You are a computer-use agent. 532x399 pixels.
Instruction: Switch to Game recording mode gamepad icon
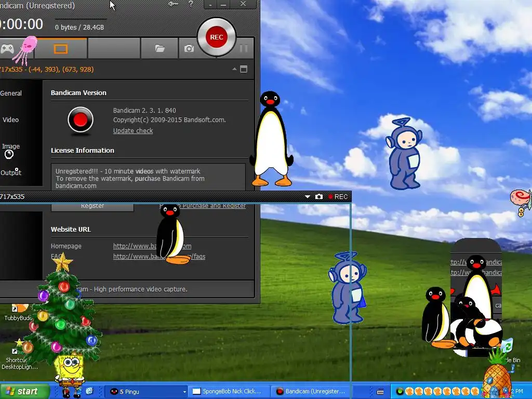pos(7,49)
